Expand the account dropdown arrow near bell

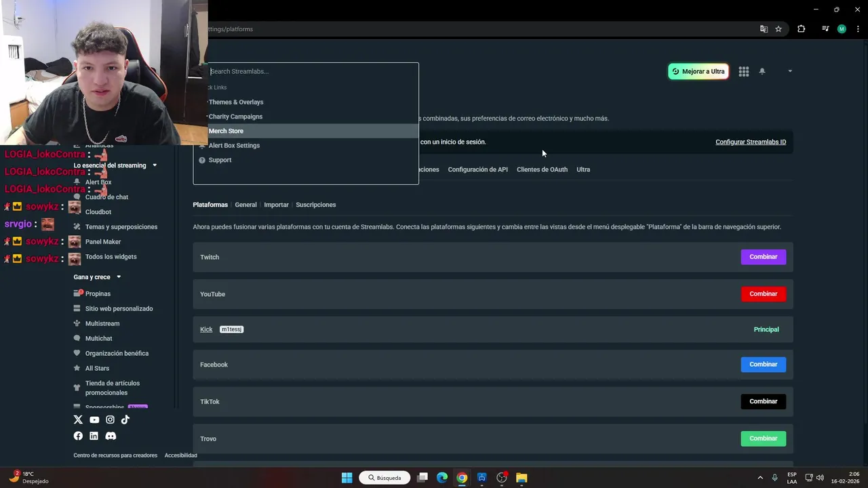point(789,71)
